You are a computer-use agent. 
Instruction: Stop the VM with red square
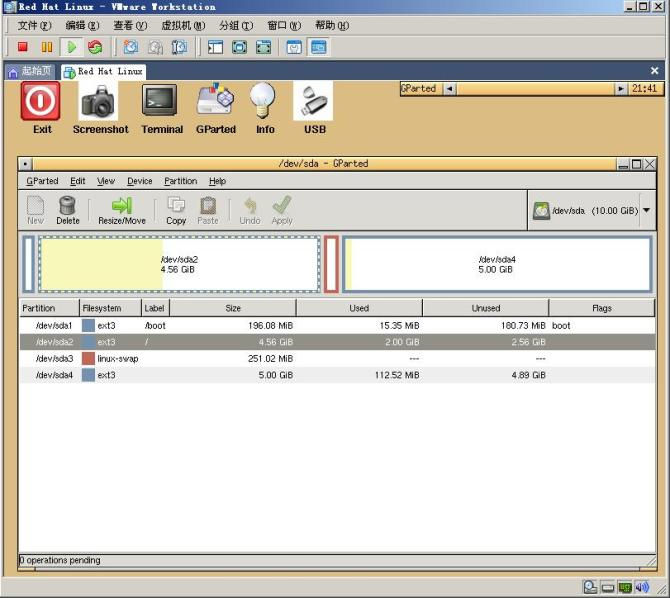click(x=23, y=47)
